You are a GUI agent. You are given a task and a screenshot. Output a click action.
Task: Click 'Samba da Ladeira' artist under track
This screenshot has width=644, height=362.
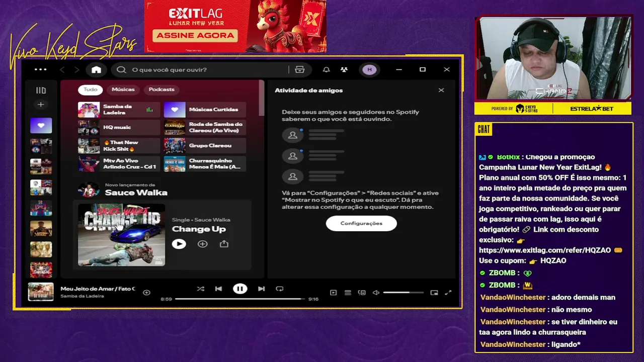click(x=82, y=296)
